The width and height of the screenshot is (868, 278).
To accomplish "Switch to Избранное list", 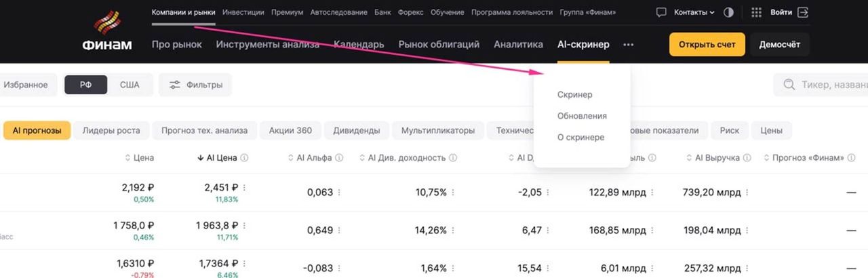I will tap(26, 85).
